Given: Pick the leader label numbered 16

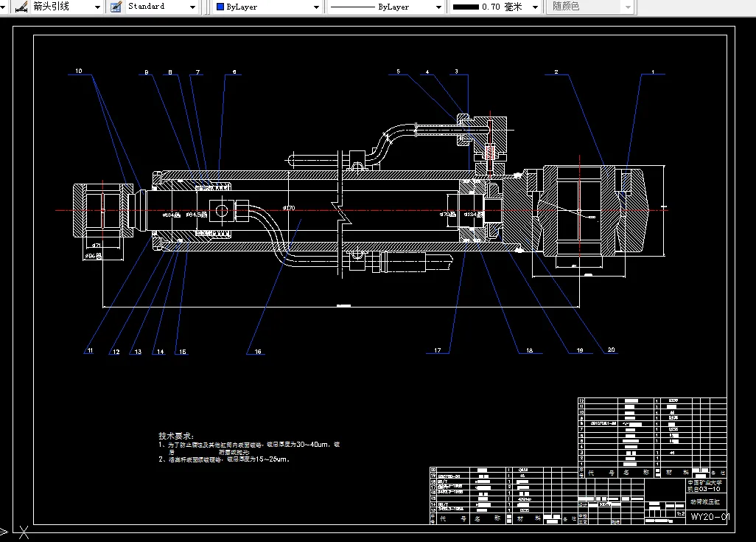Looking at the screenshot, I should tap(258, 352).
